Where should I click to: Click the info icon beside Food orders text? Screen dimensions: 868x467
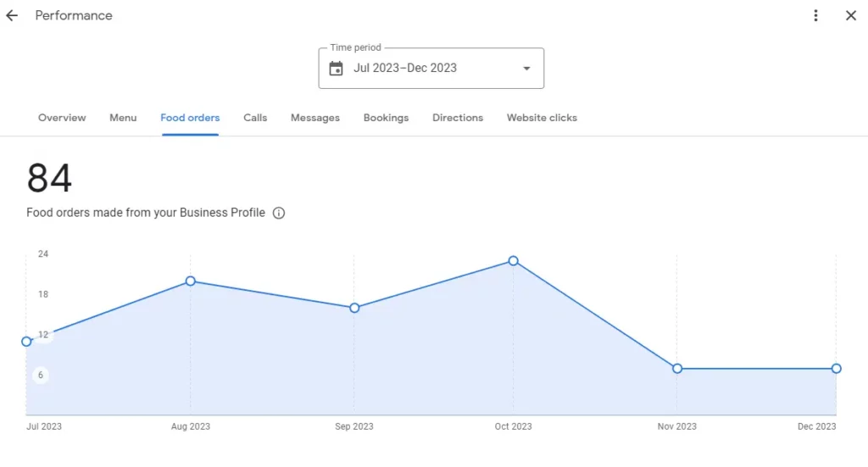click(279, 213)
